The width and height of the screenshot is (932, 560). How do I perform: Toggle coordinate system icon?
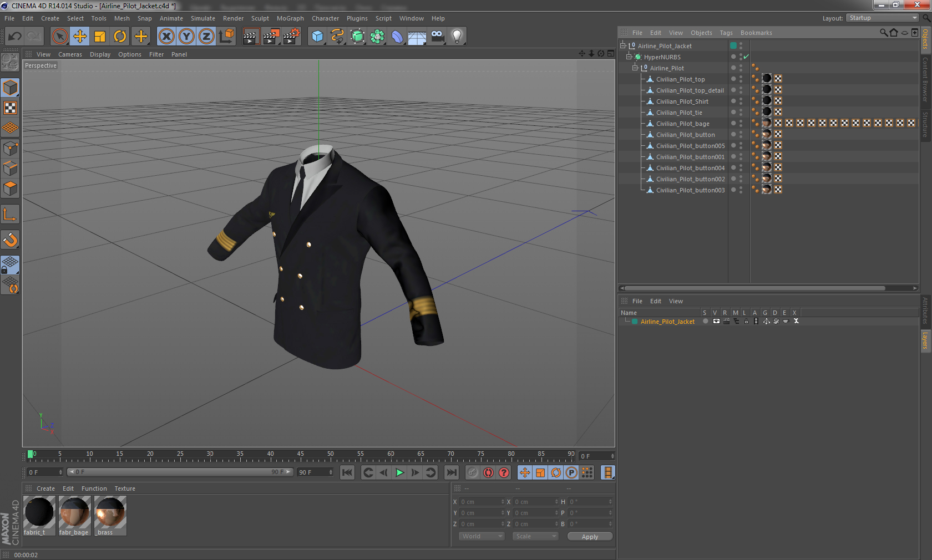click(226, 37)
